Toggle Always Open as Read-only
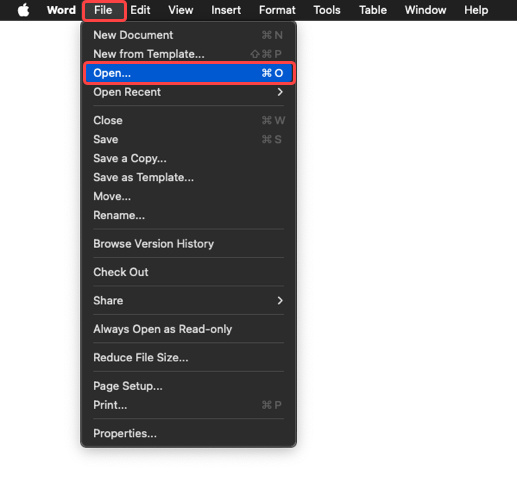The height and width of the screenshot is (496, 517). 188,329
